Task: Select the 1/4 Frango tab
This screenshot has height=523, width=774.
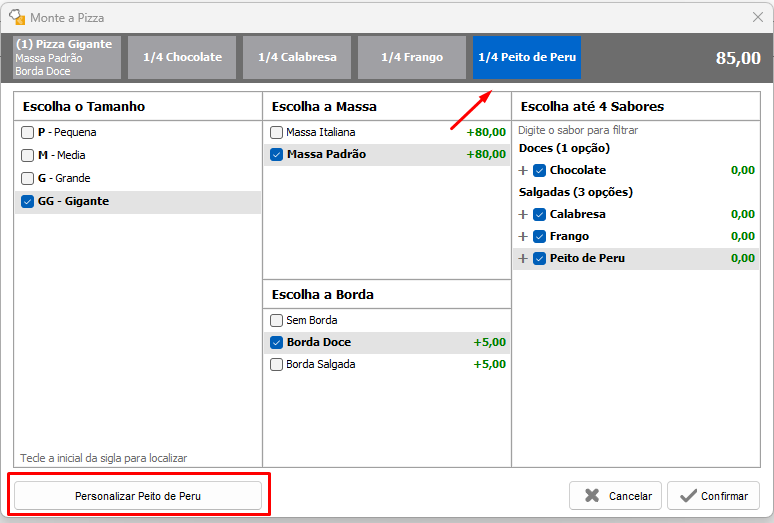Action: (411, 58)
